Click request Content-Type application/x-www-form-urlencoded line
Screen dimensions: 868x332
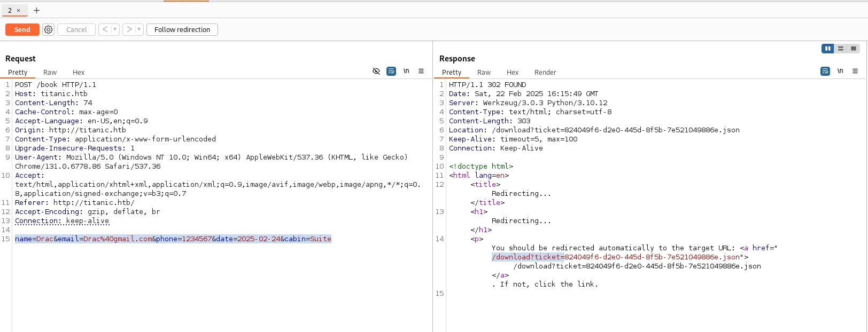115,139
